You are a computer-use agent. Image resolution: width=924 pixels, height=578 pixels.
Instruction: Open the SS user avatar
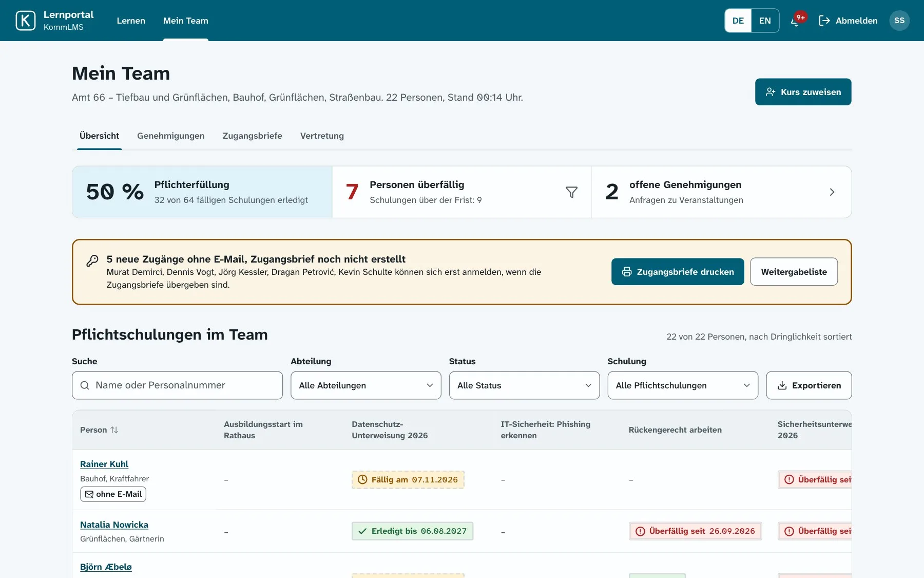[x=899, y=21]
